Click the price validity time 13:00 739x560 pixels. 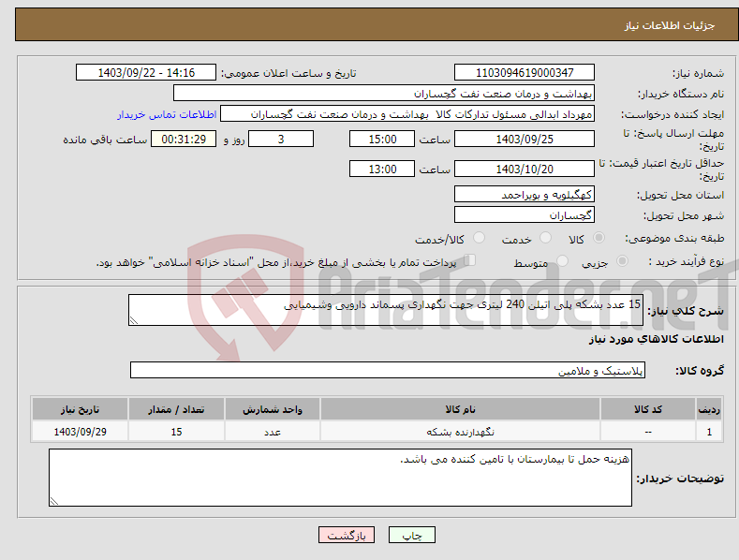(382, 169)
